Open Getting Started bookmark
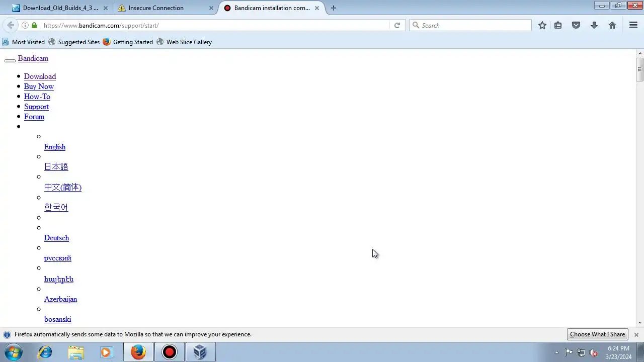Viewport: 644px width, 362px height. (x=128, y=42)
